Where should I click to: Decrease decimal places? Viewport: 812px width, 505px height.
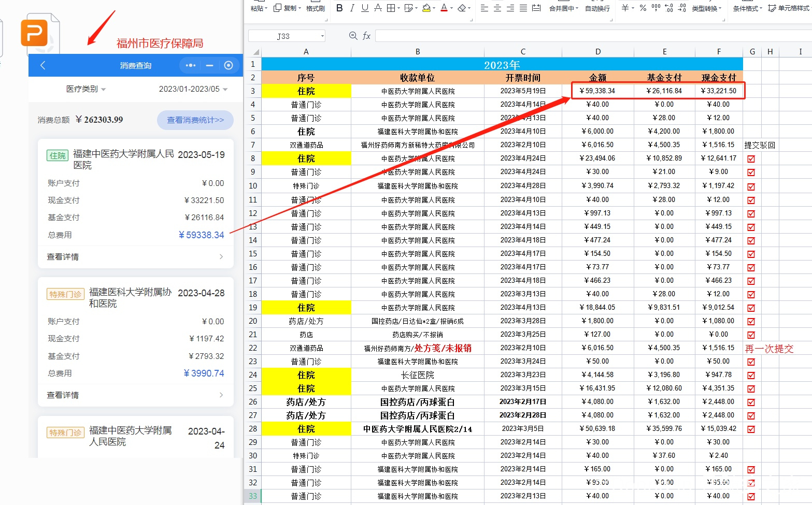click(x=682, y=8)
